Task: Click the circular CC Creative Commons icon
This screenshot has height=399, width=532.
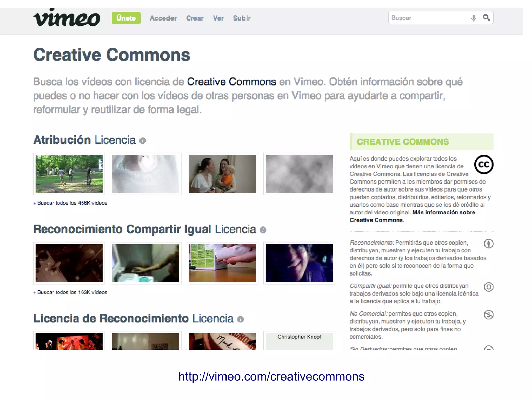Action: [484, 165]
